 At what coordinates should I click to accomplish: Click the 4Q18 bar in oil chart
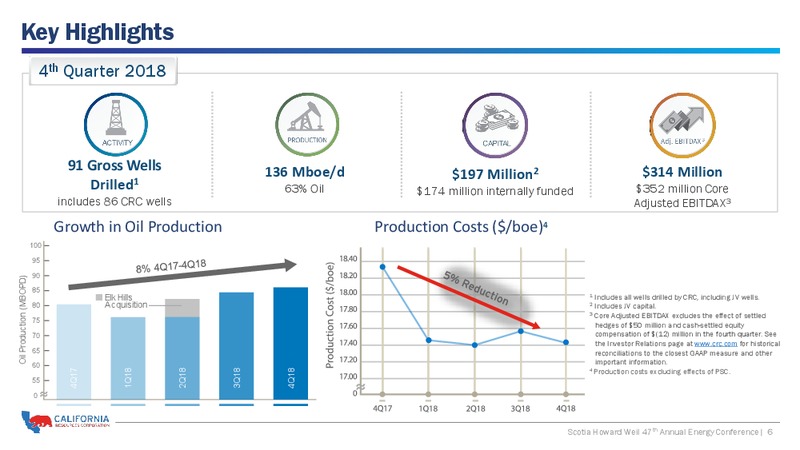click(291, 343)
